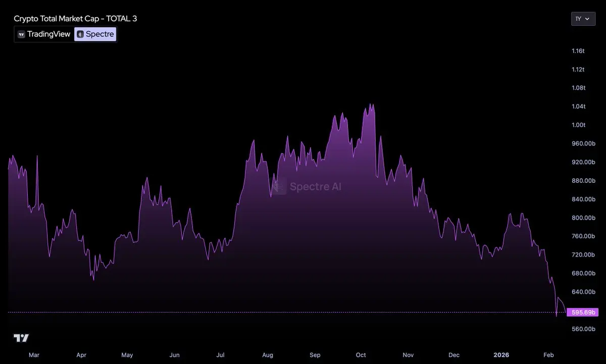Viewport: 606px width, 364px height.
Task: Click the 680.00b price axis label
Action: pyautogui.click(x=583, y=274)
